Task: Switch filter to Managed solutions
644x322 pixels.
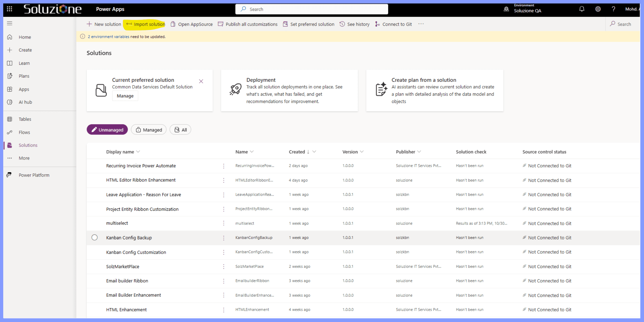Action: click(148, 130)
